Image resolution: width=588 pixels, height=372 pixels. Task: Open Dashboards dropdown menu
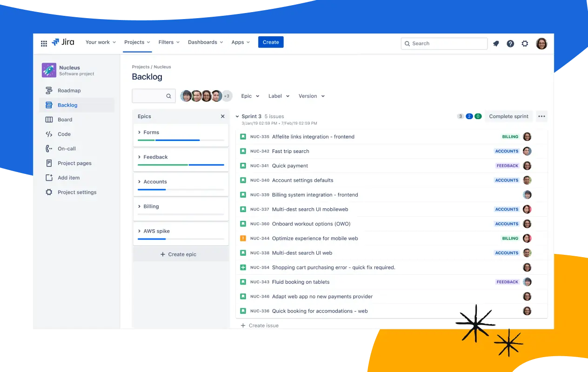coord(206,42)
